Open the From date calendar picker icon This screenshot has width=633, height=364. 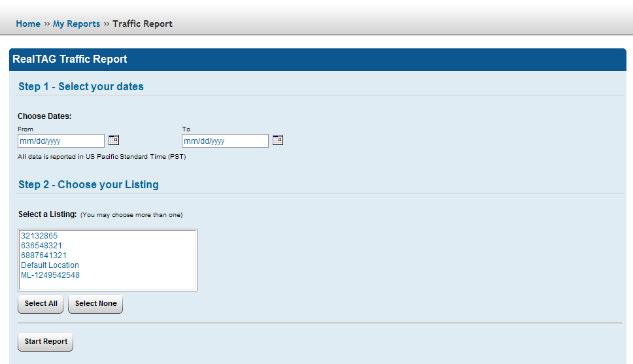tap(114, 140)
